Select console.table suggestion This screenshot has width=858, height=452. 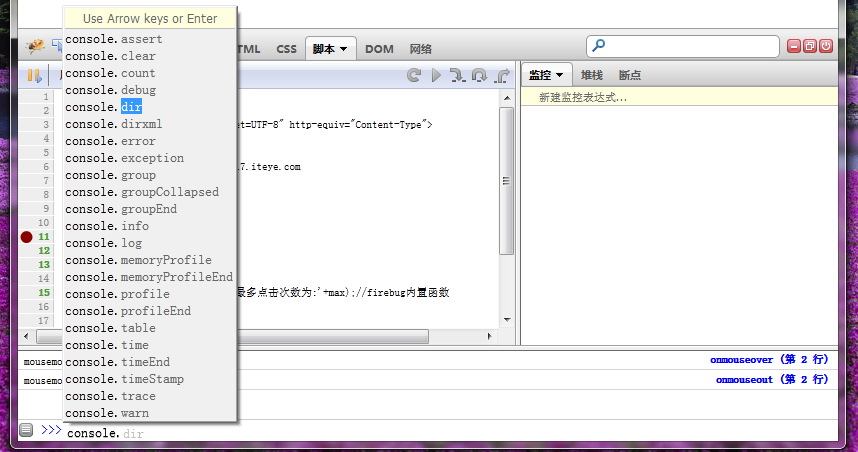(x=150, y=328)
